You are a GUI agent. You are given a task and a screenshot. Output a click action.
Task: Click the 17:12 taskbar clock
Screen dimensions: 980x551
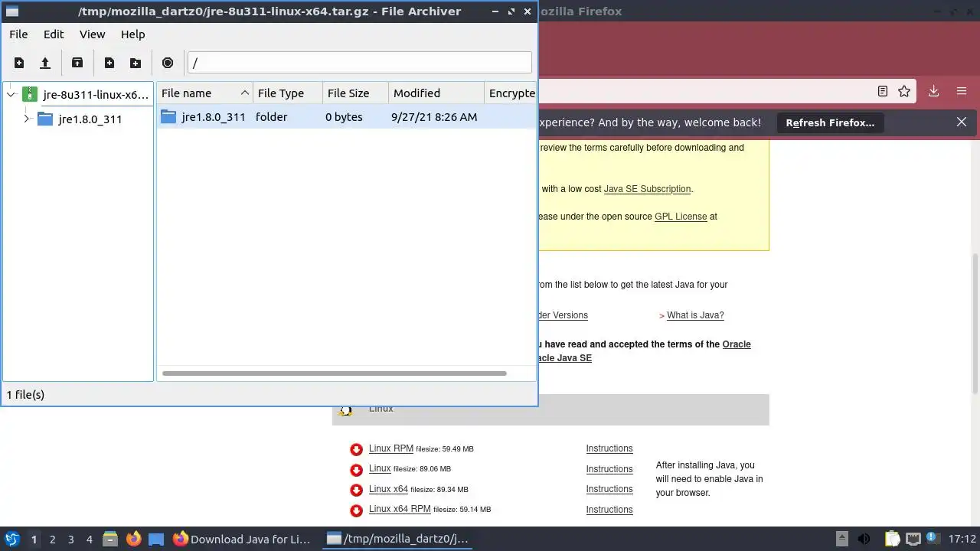[962, 539]
